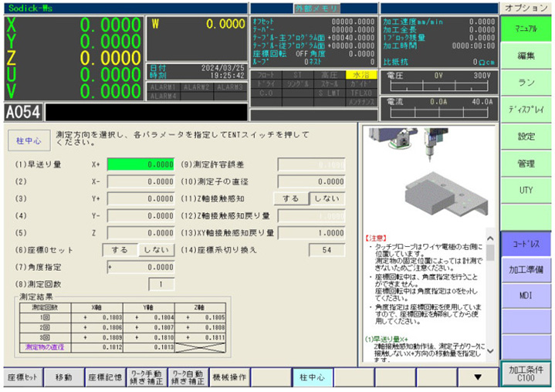Click the A054 code display
The width and height of the screenshot is (555, 392).
point(23,113)
